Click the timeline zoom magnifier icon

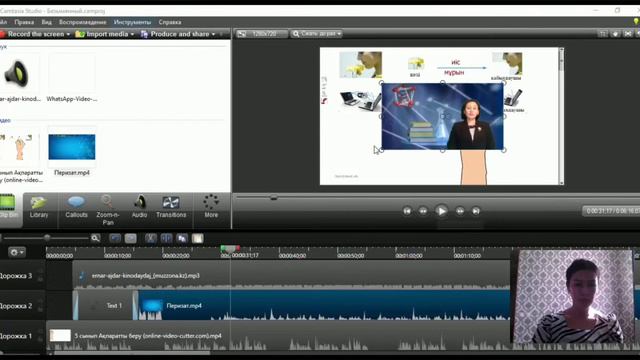click(95, 238)
